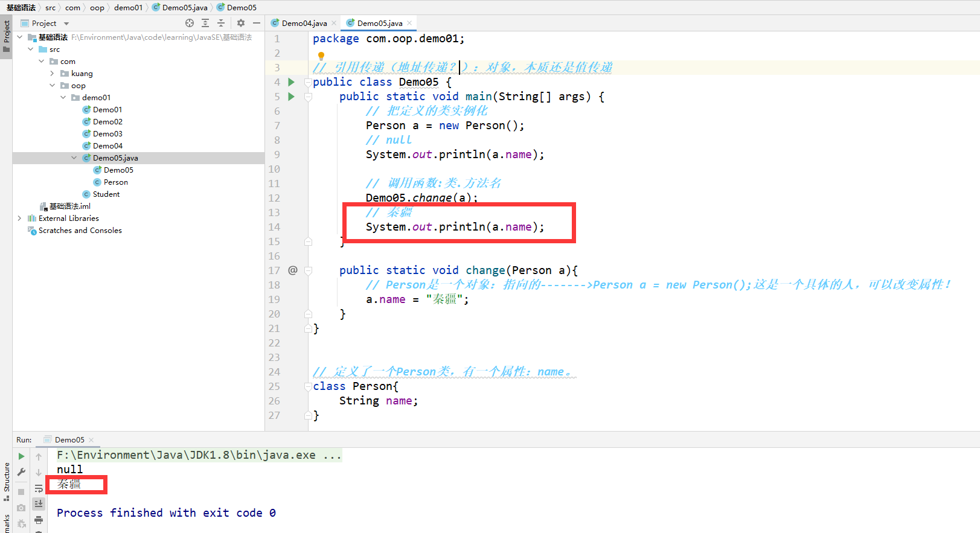Click the Stop process square icon
Image resolution: width=980 pixels, height=533 pixels.
[21, 492]
